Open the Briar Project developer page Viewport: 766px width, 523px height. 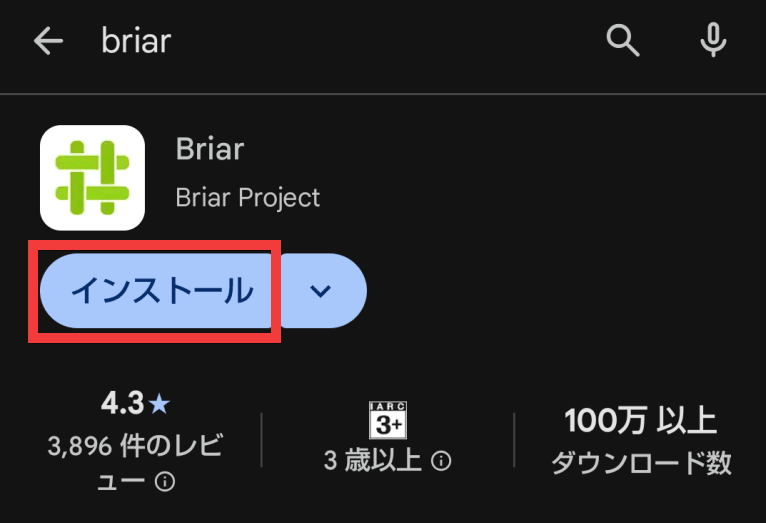point(248,197)
